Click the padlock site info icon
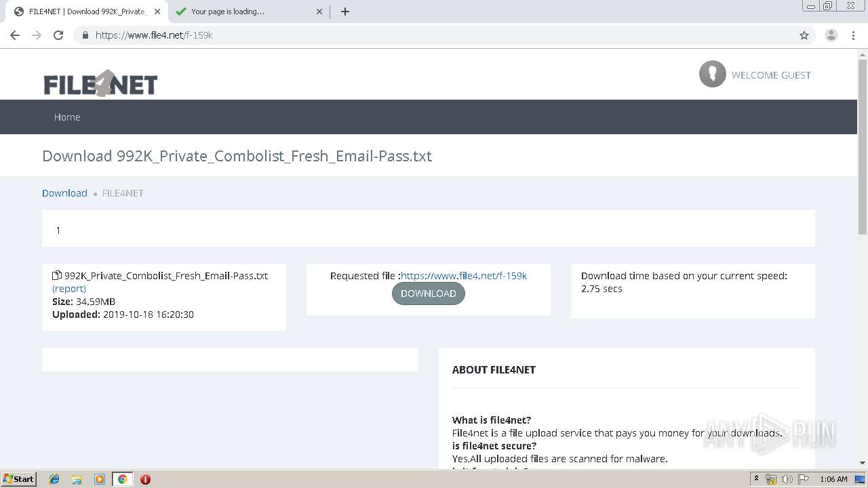The image size is (868, 488). click(85, 35)
